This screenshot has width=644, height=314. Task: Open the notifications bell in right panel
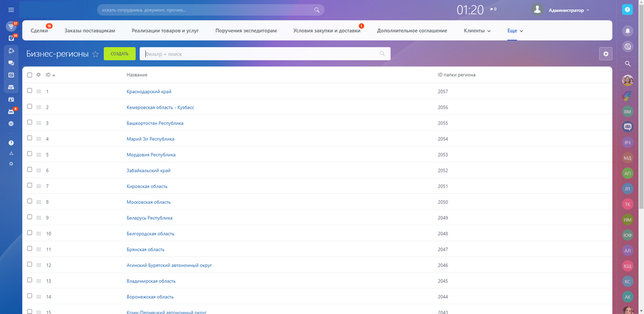[x=627, y=30]
